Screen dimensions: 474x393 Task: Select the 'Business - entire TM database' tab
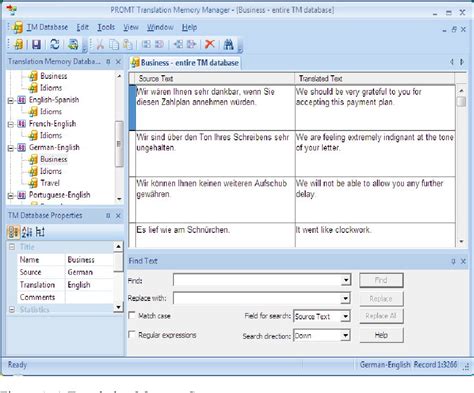pyautogui.click(x=185, y=63)
